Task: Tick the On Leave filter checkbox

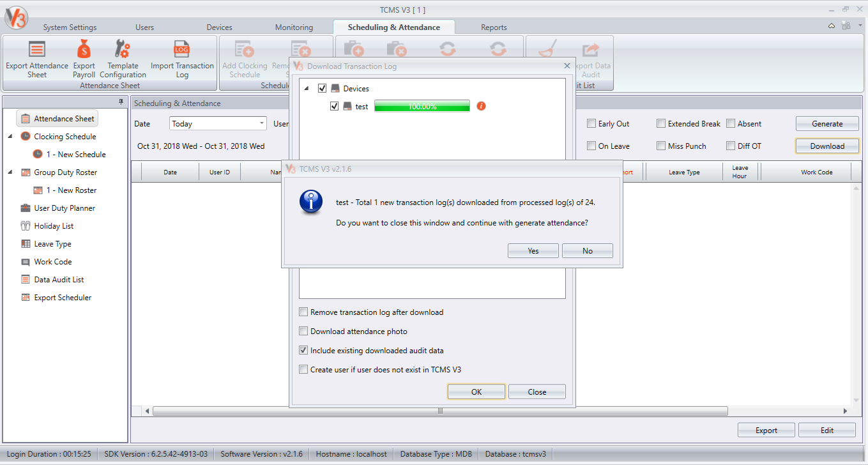Action: pos(591,146)
